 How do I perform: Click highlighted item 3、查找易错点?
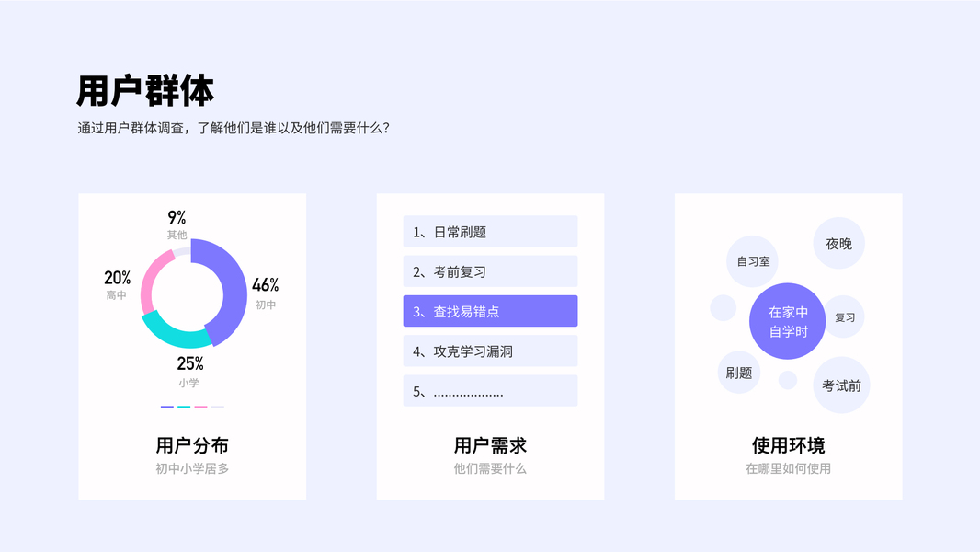pyautogui.click(x=490, y=311)
